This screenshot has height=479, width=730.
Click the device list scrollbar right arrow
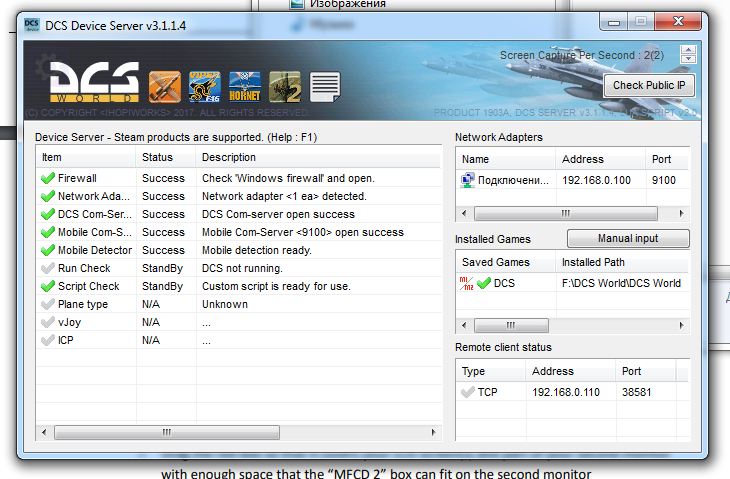[x=433, y=432]
